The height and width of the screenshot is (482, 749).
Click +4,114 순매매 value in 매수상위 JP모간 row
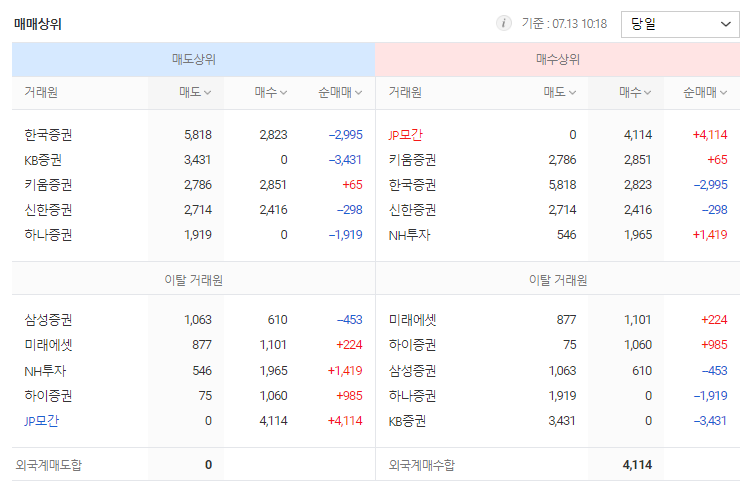(x=710, y=135)
